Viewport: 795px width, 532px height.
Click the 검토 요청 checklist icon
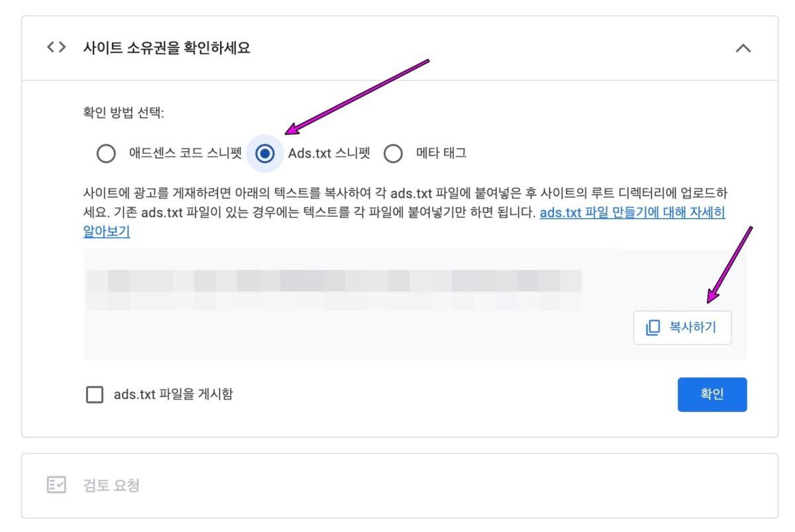[x=56, y=485]
